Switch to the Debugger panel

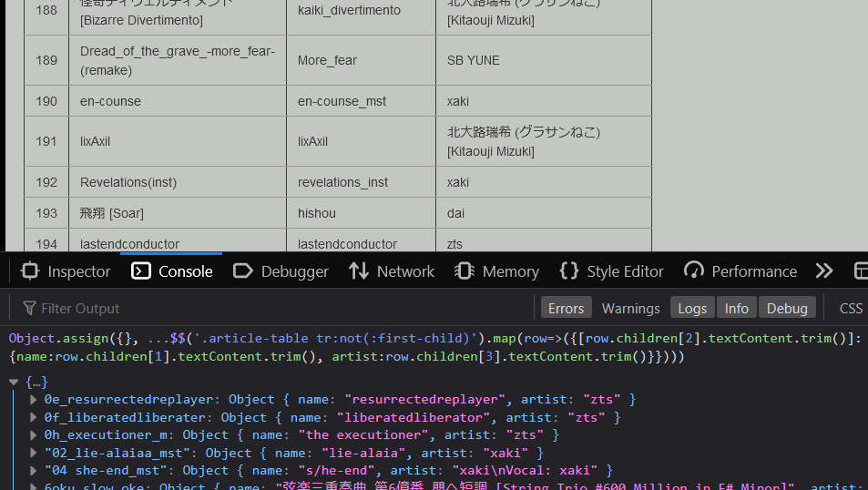281,271
